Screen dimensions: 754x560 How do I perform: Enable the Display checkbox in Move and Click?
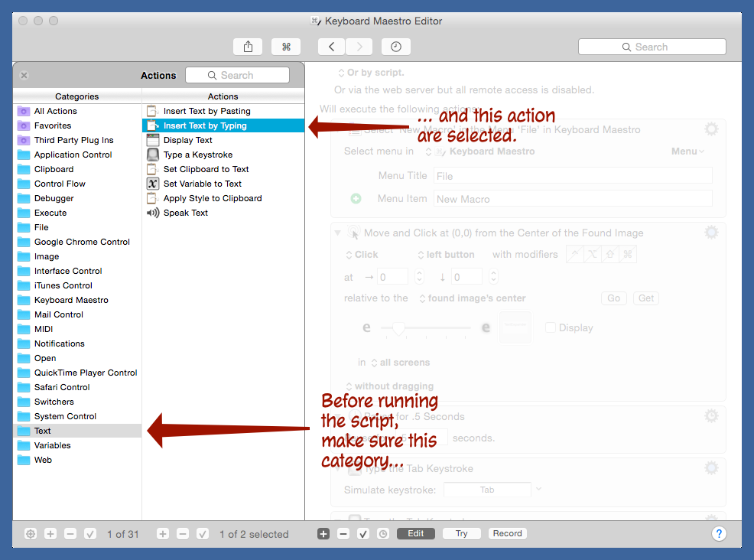click(550, 327)
